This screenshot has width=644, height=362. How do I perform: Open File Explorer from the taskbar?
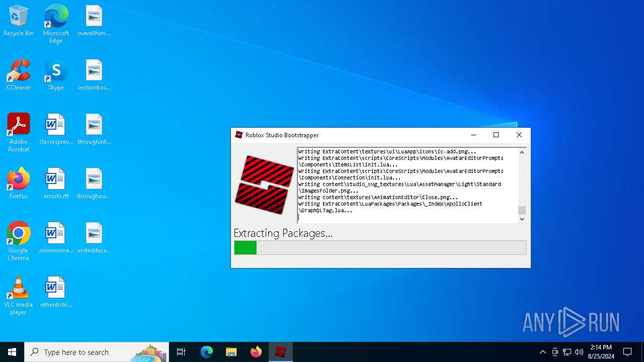(231, 352)
